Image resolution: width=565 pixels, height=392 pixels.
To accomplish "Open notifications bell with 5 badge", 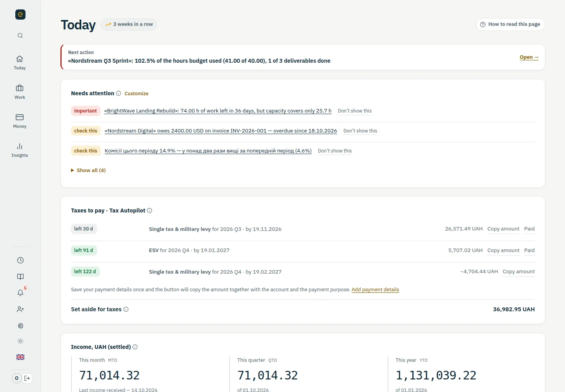I will (20, 293).
